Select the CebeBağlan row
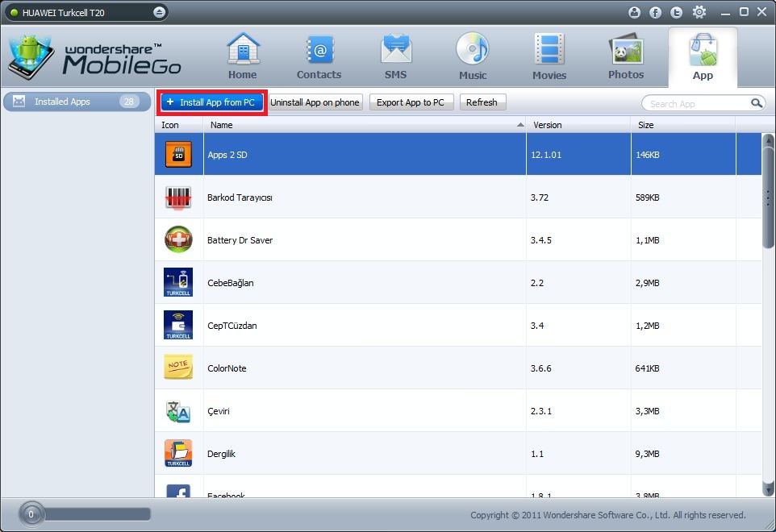The image size is (776, 532). tap(458, 283)
